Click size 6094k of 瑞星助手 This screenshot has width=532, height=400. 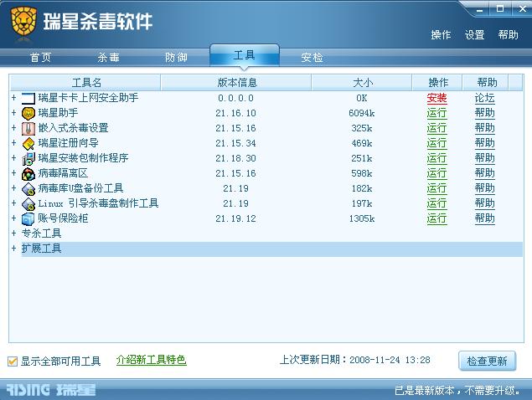pyautogui.click(x=362, y=113)
